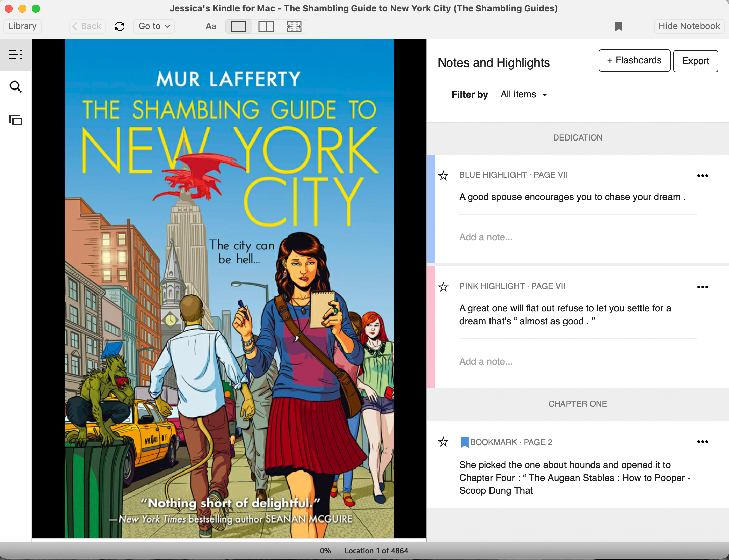Screen dimensions: 729x560
Task: Toggle star for blue highlight on page VII
Action: coord(444,175)
